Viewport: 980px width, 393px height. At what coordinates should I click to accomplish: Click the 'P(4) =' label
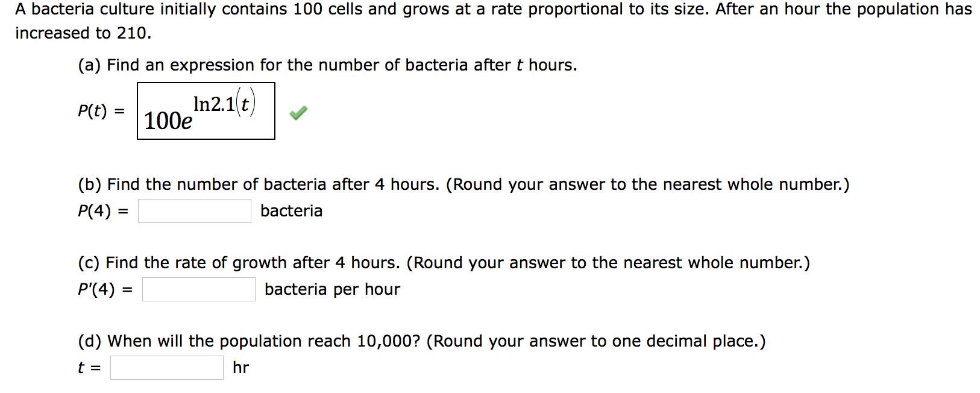pos(103,211)
